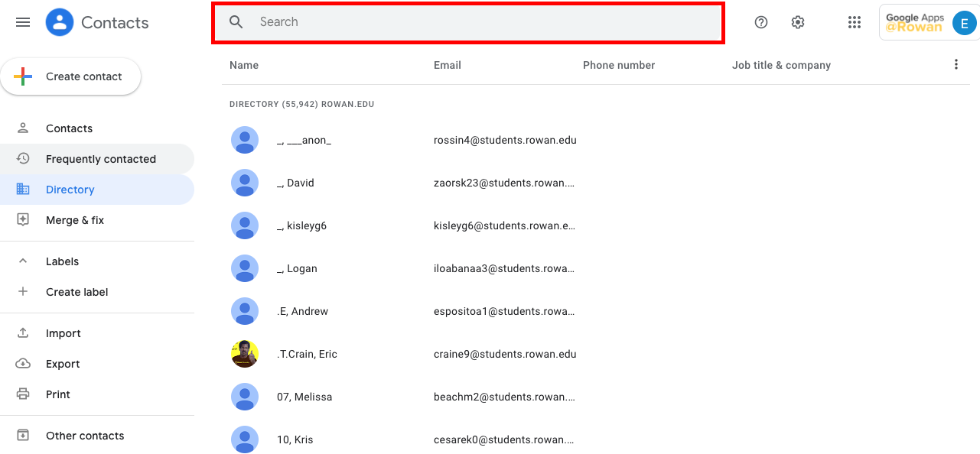Open the Directory section
The image size is (980, 454).
(x=97, y=190)
